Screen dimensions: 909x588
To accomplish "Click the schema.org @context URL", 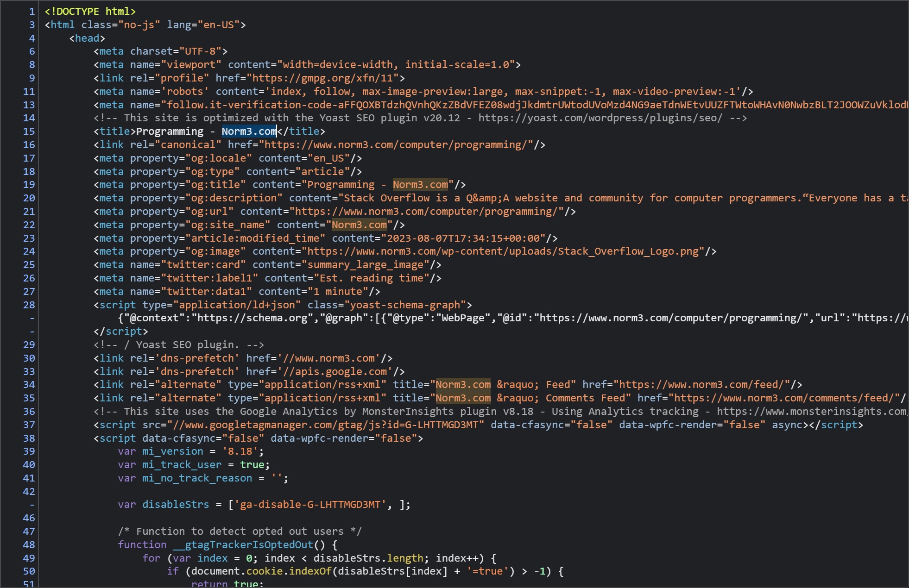I will tap(252, 318).
